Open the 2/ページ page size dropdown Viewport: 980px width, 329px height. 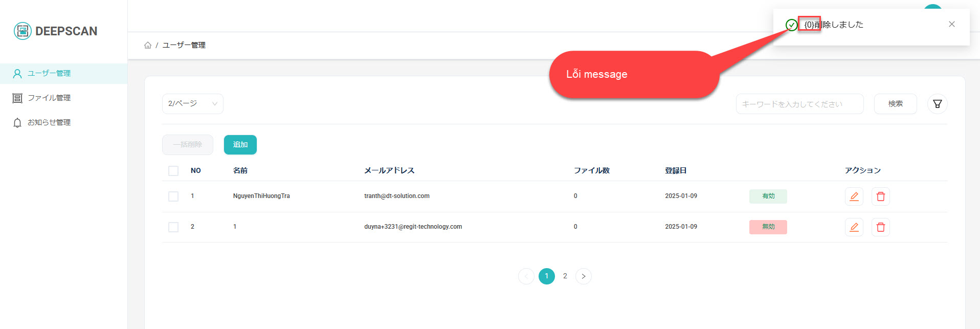[x=192, y=104]
